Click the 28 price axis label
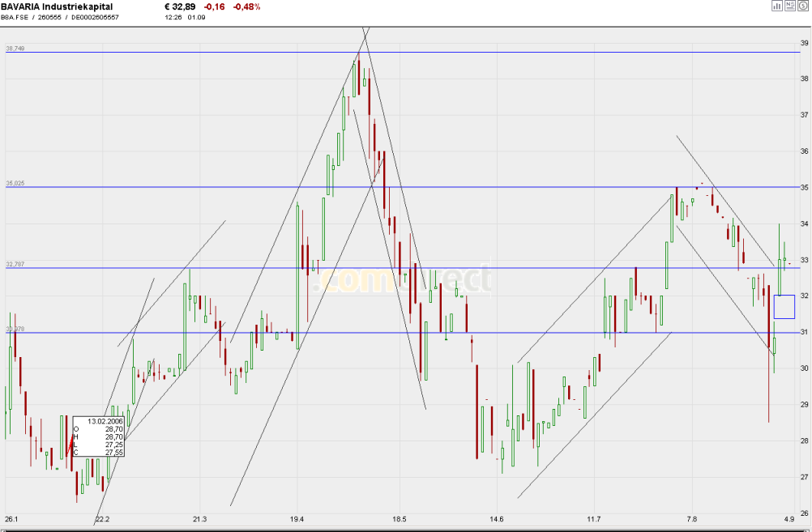812x532 pixels. click(804, 440)
